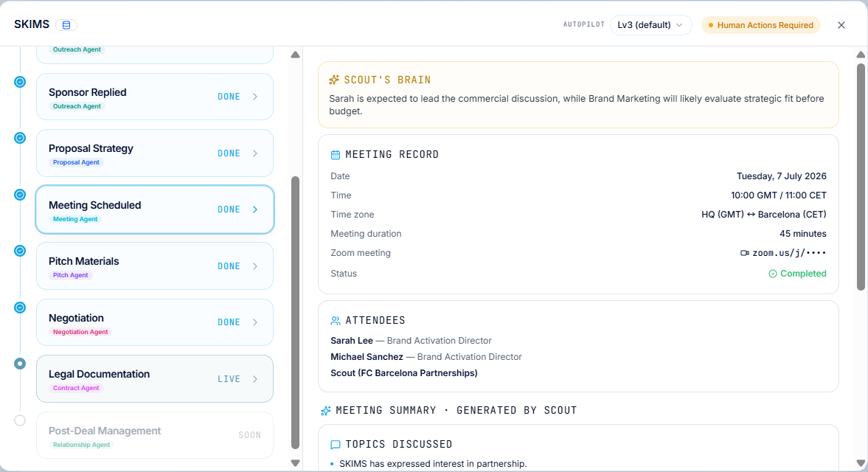Viewport: 868px width, 472px height.
Task: Click the HQ (GMT) ↔ Barcelona (CET) value
Action: tap(764, 214)
